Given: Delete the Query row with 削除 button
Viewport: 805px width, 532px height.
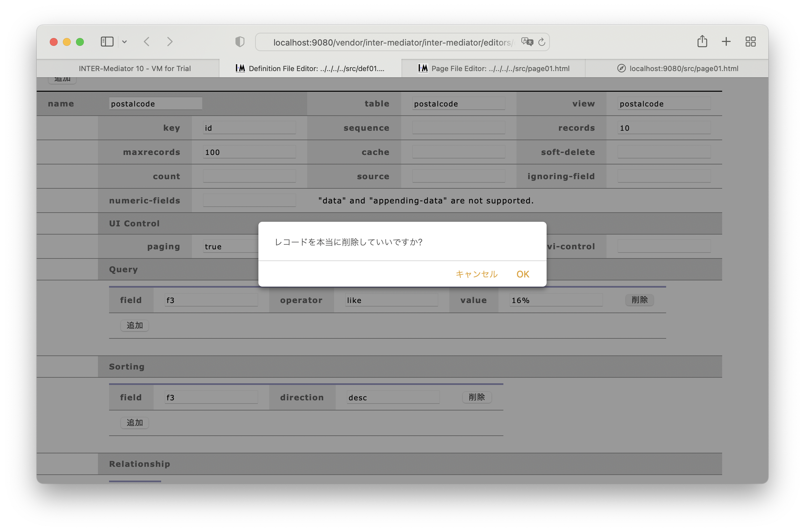Looking at the screenshot, I should [640, 300].
